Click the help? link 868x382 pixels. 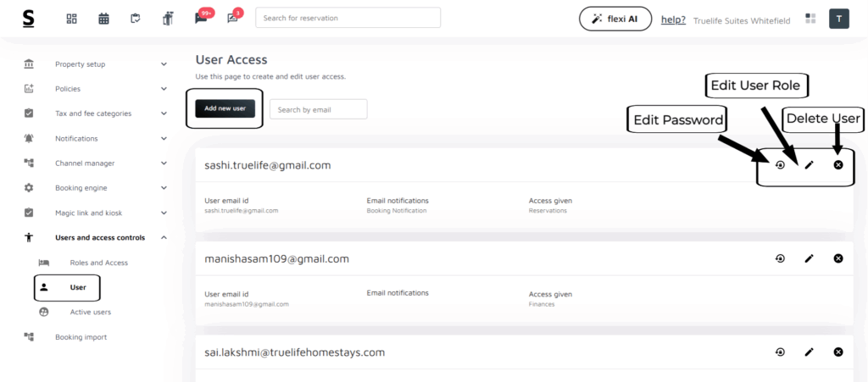pyautogui.click(x=673, y=19)
